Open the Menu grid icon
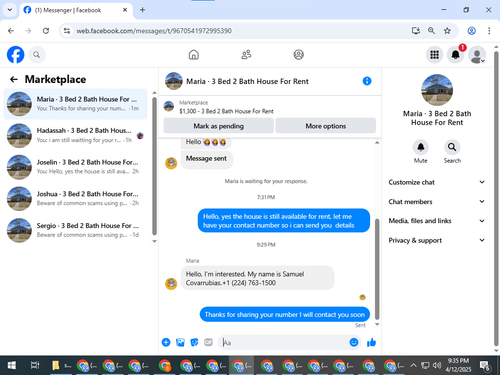The image size is (500, 375). point(434,55)
